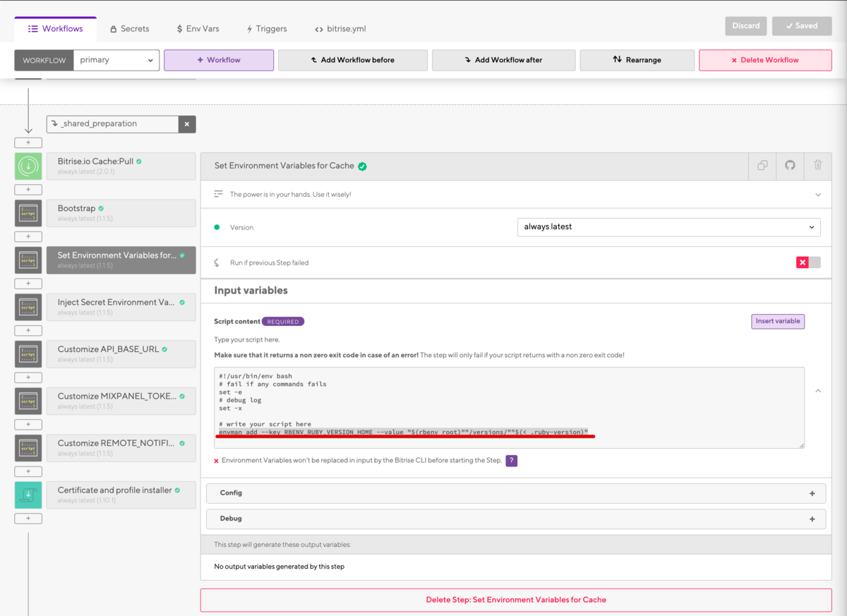The image size is (847, 616).
Task: Add step below Customize REMOTE_NOTIFI step
Action: click(x=28, y=471)
